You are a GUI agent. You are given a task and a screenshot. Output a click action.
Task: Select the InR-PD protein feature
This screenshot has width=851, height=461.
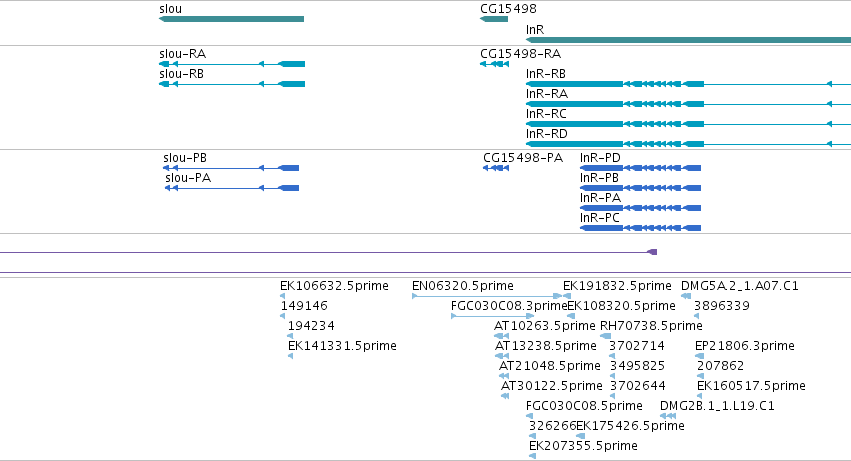click(x=640, y=168)
